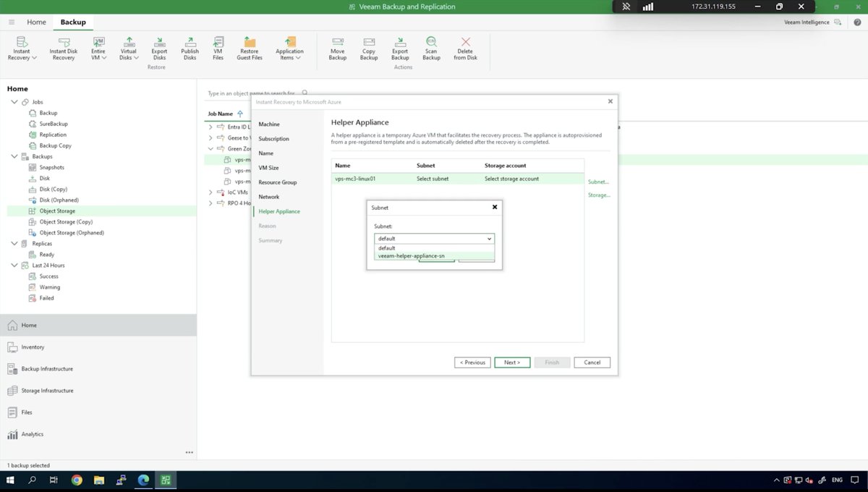Screen dimensions: 868x492
Task: Click the Copy Backup icon
Action: pos(369,48)
